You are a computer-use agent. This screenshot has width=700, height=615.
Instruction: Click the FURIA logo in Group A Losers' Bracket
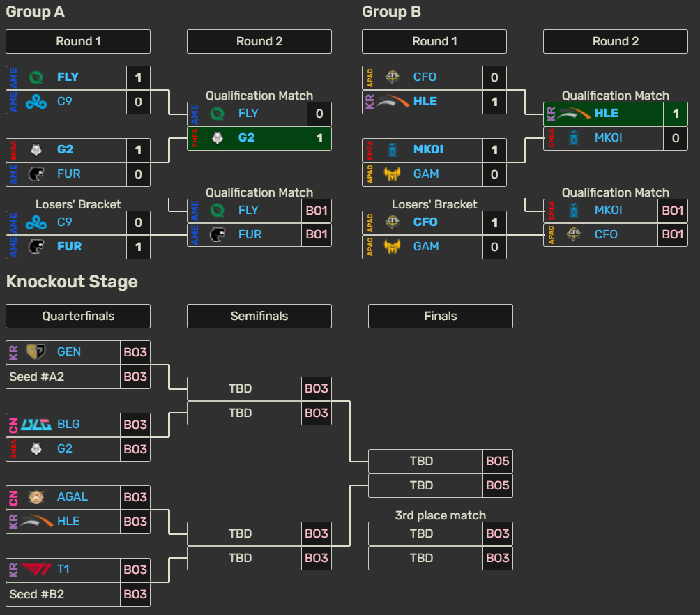coord(36,247)
